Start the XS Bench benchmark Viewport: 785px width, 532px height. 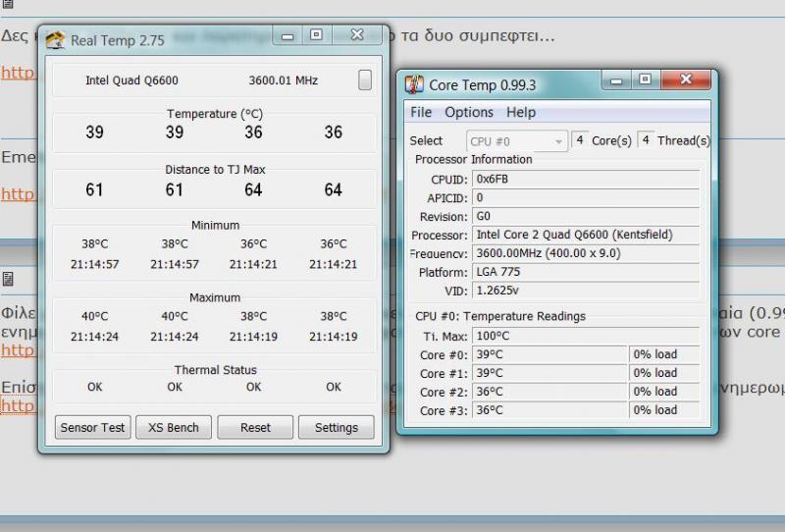(x=174, y=427)
